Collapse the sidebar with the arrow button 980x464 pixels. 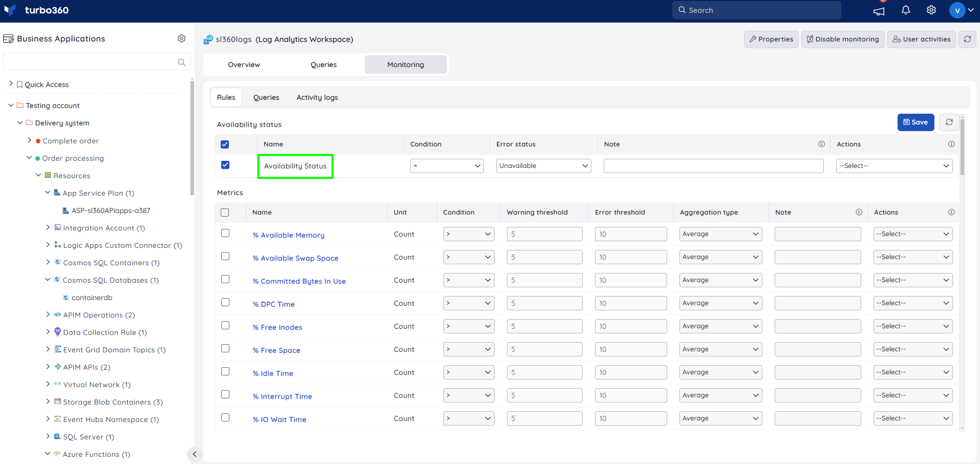(x=195, y=454)
